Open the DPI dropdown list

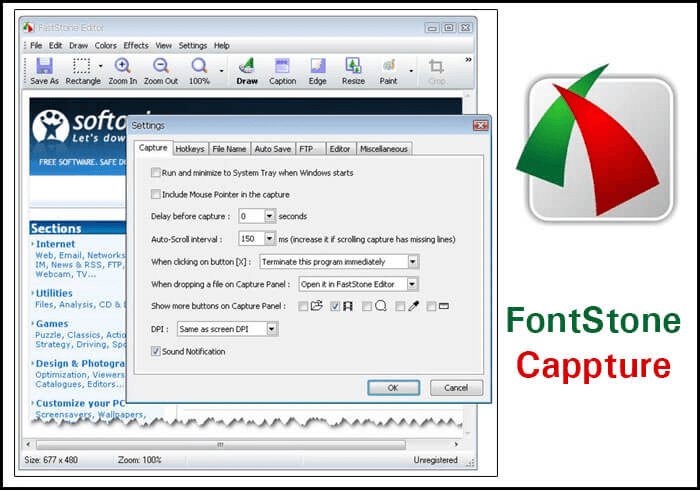[x=272, y=328]
